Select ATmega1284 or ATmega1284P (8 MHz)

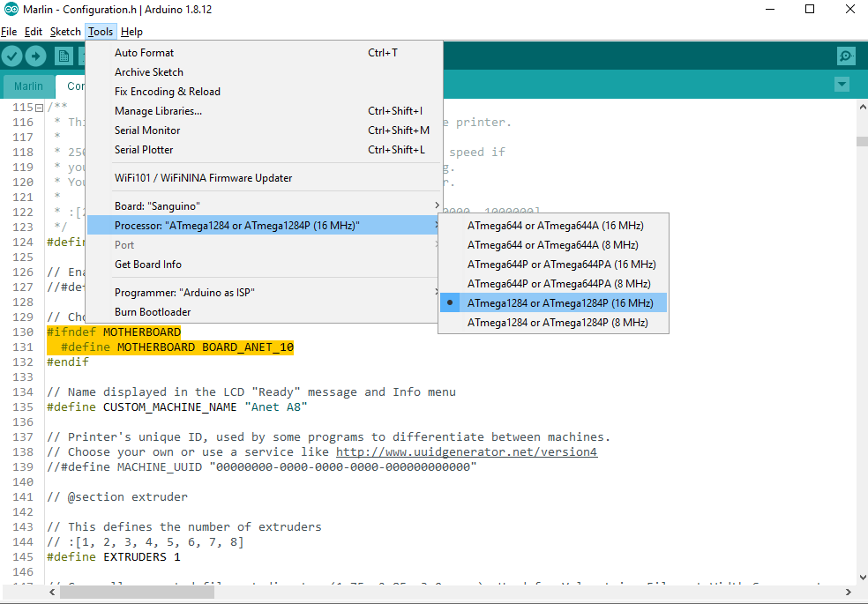(554, 323)
